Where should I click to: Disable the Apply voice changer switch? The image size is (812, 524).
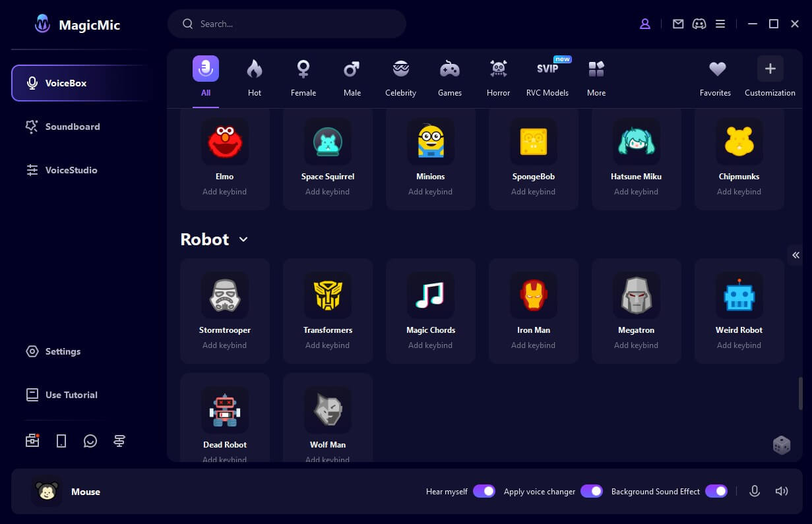click(592, 491)
